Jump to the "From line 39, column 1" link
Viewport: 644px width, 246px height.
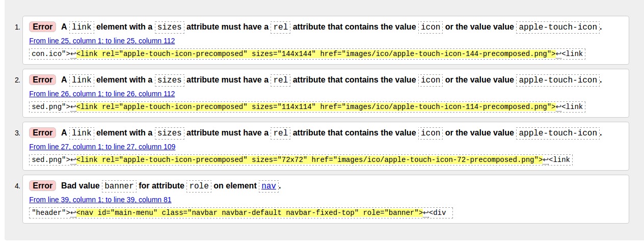[x=100, y=200]
